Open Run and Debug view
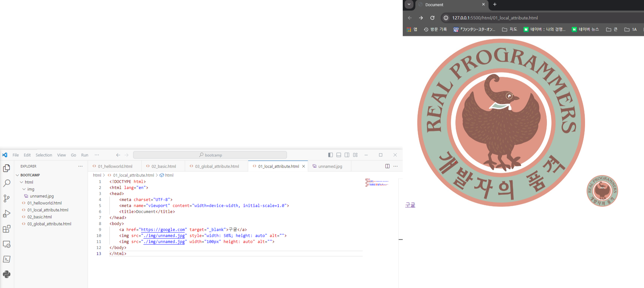 pyautogui.click(x=7, y=214)
